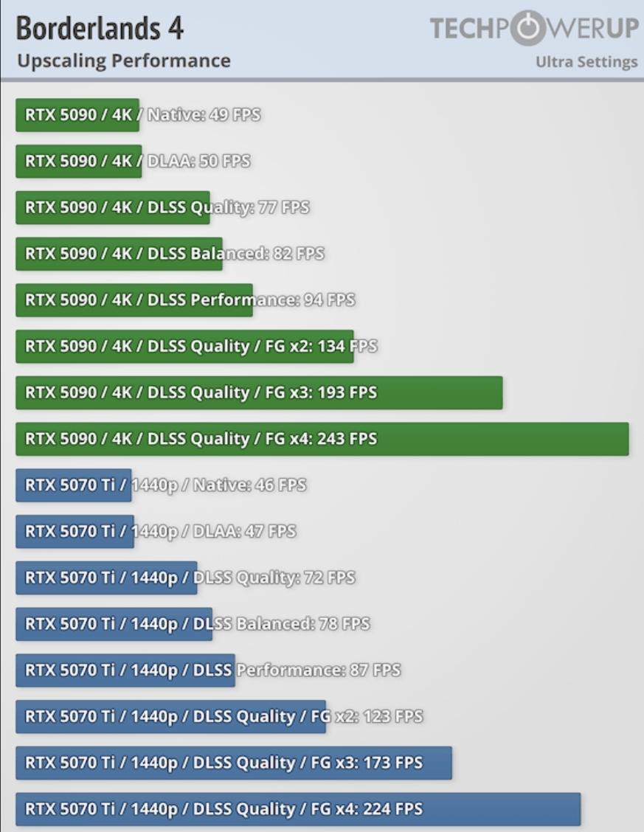Click the RTX 5070 Ti FG x3 173 FPS bar
This screenshot has height=832, width=644.
234,763
